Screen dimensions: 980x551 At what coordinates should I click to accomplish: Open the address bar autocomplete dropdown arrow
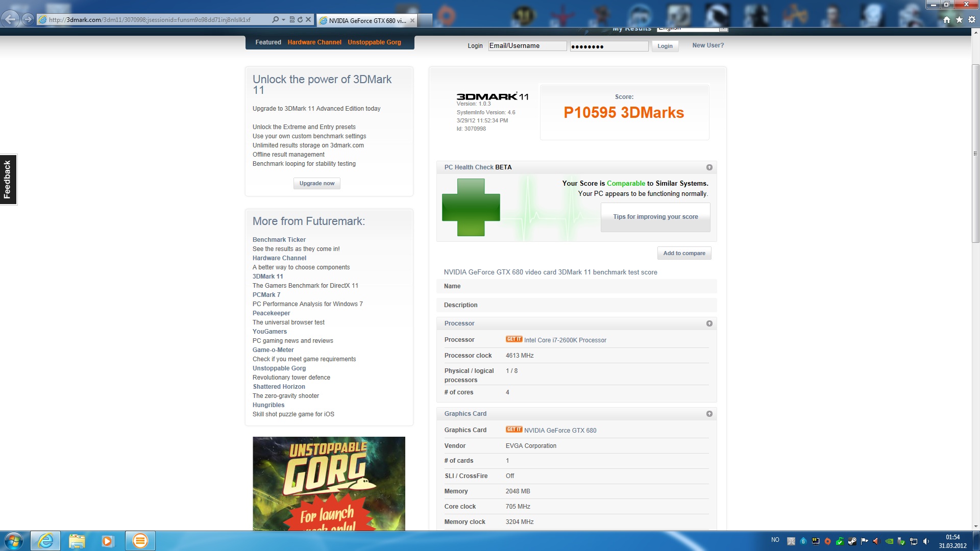283,19
